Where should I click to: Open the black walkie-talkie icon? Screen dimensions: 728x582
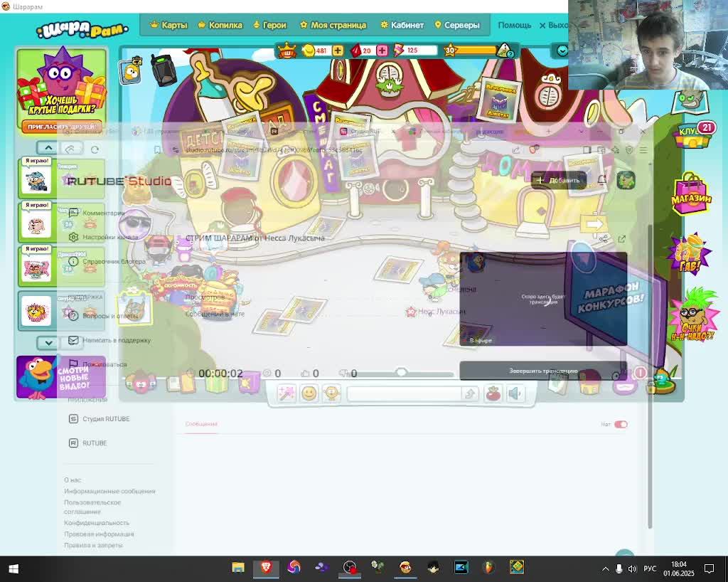point(163,70)
